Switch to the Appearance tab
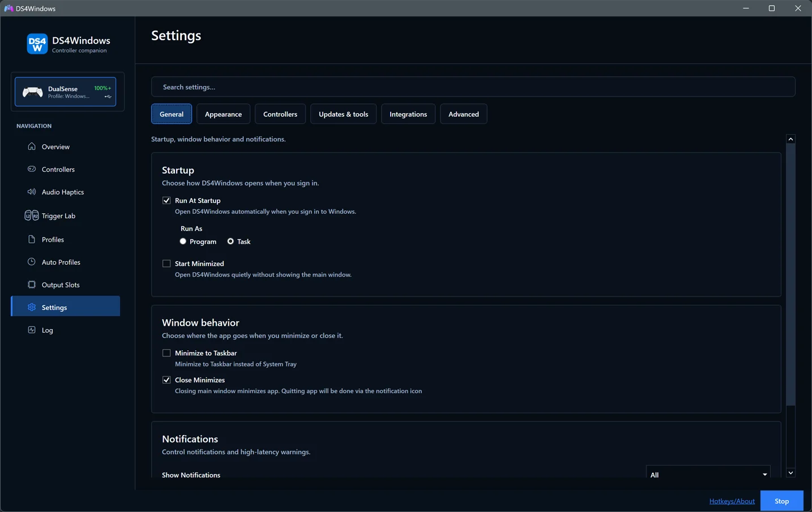The height and width of the screenshot is (512, 812). [223, 114]
